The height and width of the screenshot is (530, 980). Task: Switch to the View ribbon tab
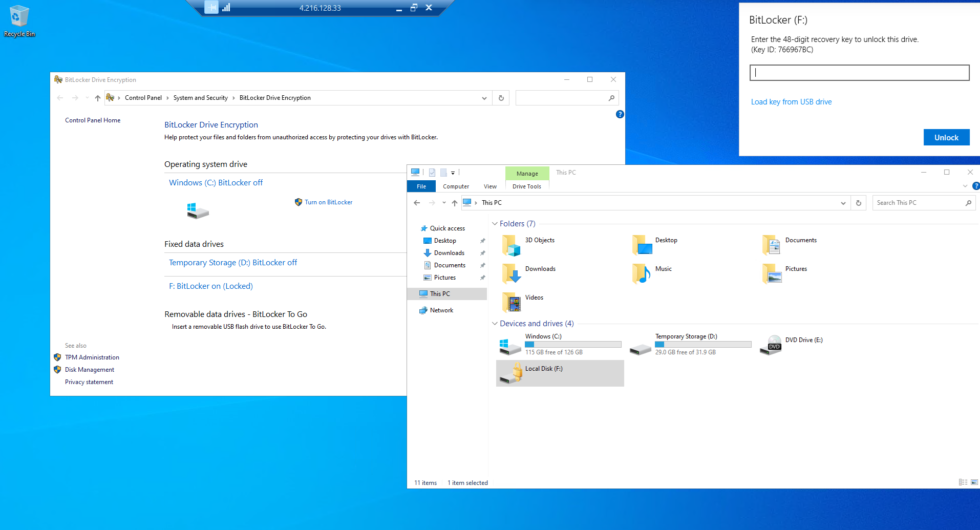tap(490, 186)
